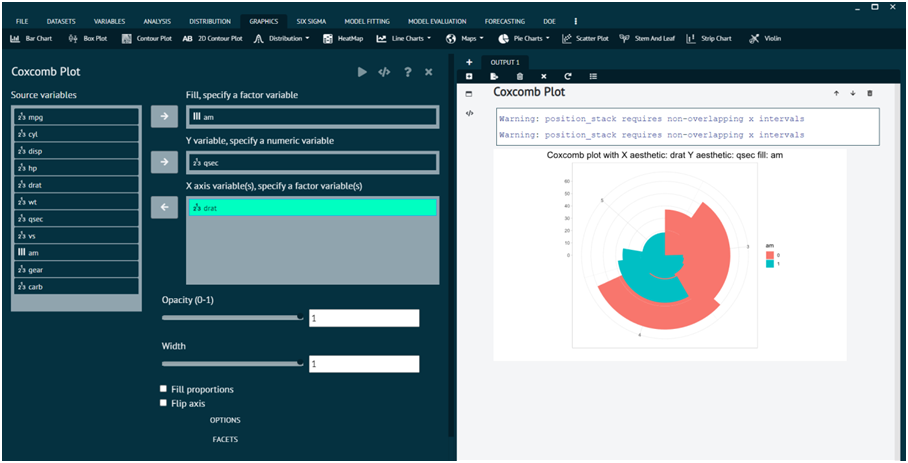
Task: Expand the Maps dropdown
Action: click(464, 39)
